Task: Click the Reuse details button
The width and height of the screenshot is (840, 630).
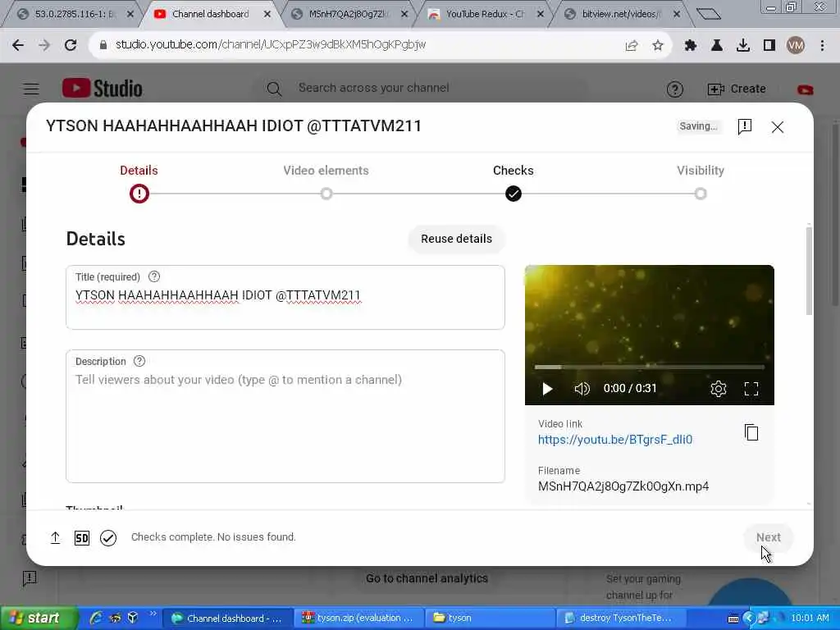Action: pyautogui.click(x=456, y=239)
